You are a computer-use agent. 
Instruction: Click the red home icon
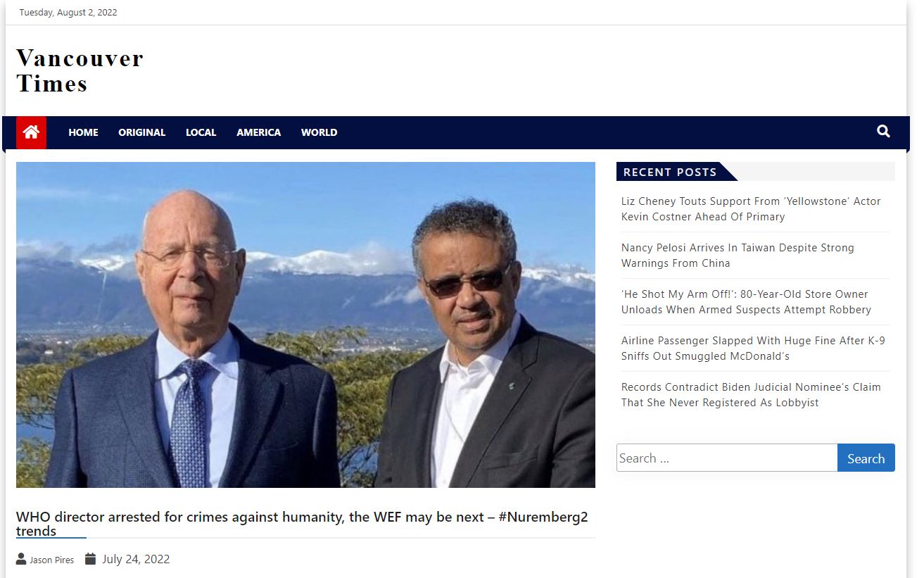(x=31, y=132)
